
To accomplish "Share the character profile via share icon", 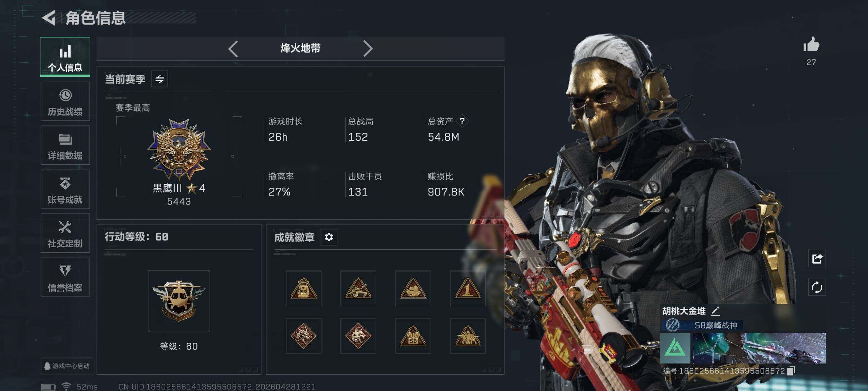I will click(x=817, y=258).
